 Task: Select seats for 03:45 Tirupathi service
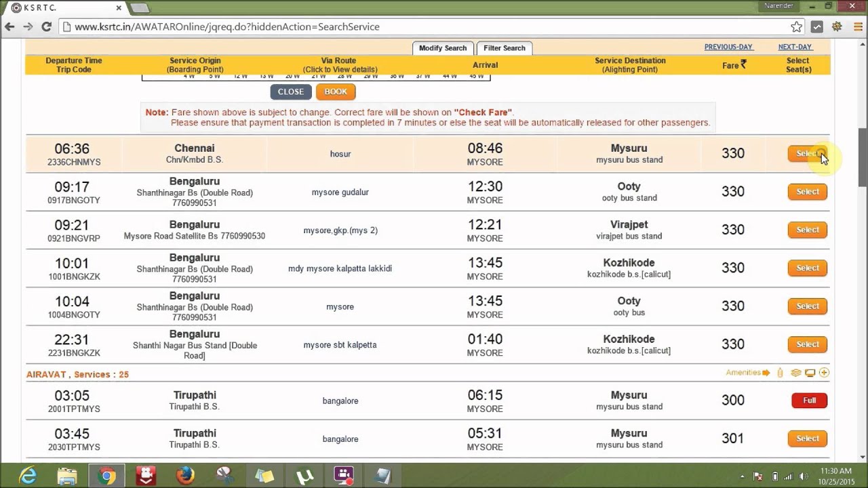pyautogui.click(x=808, y=439)
